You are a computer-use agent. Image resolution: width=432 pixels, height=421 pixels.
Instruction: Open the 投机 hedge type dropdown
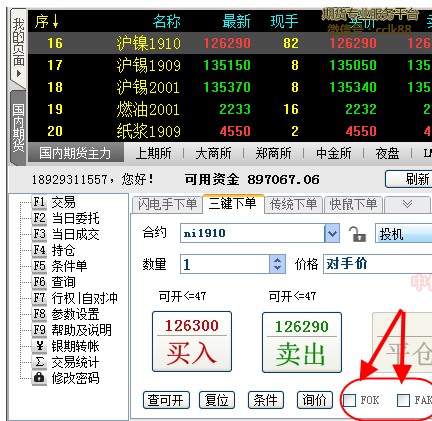click(404, 233)
